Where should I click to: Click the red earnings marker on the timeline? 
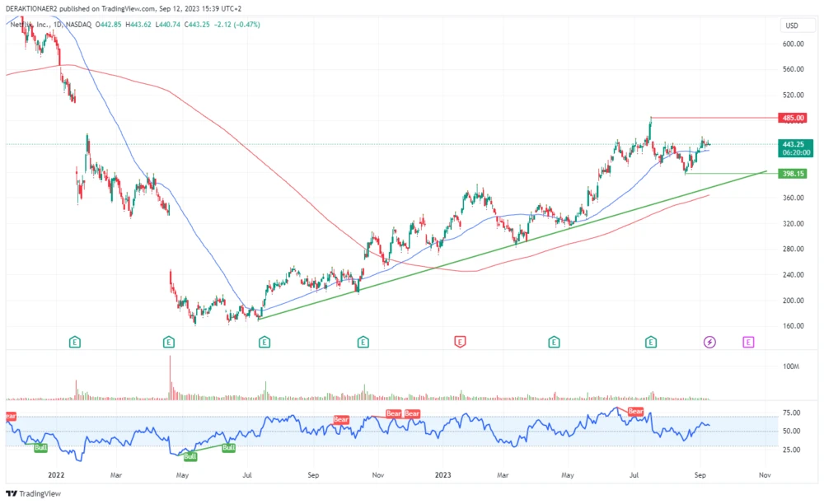460,341
